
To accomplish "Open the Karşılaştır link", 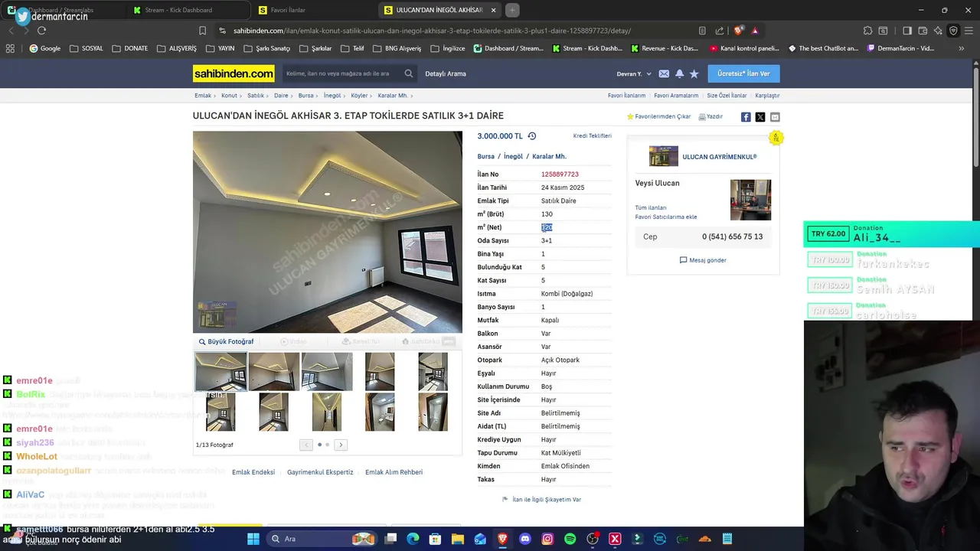I will coord(767,96).
